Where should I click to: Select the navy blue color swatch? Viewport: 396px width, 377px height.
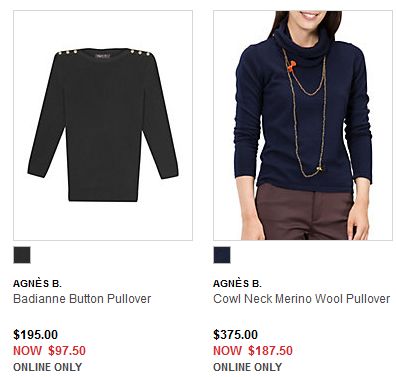tap(222, 255)
